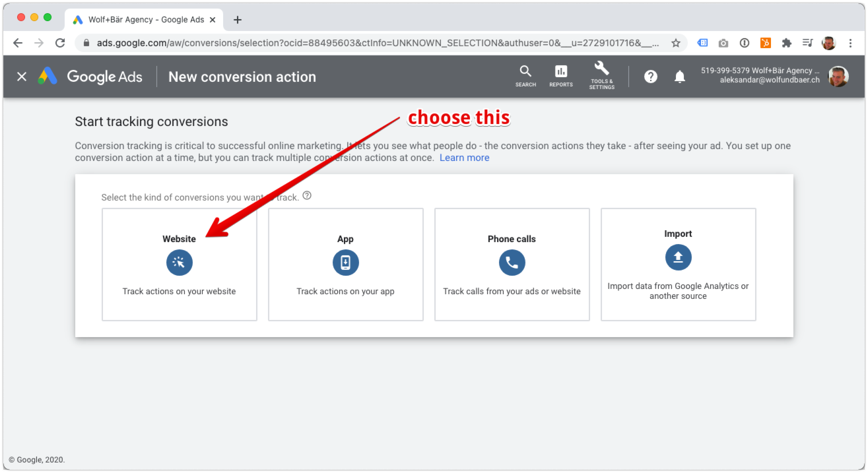Click the account profile avatar
Screen dimensions: 868x473
pos(837,76)
